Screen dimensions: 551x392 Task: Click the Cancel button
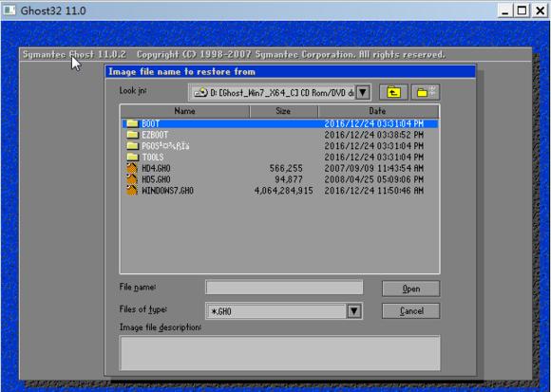pyautogui.click(x=410, y=311)
